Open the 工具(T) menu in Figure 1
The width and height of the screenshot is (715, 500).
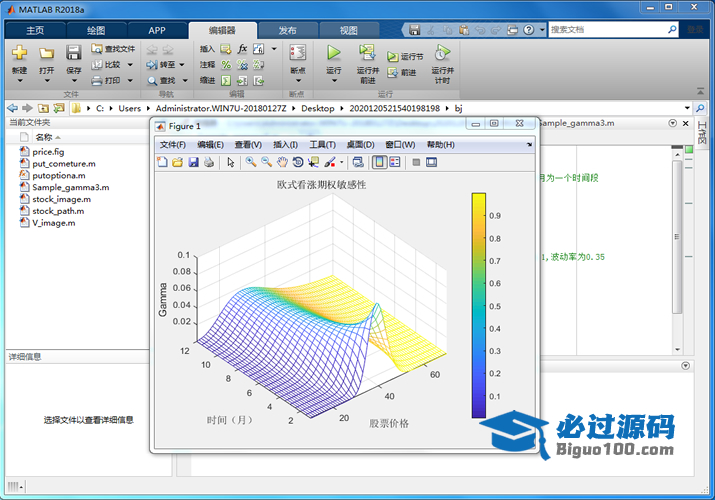coord(322,145)
